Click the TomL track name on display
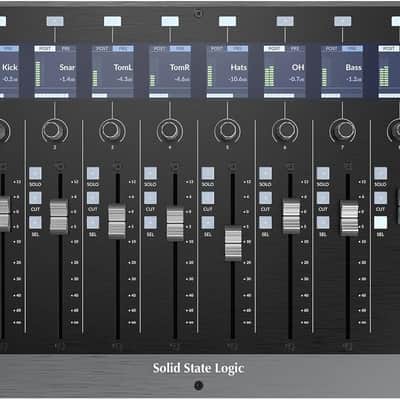This screenshot has width=400, height=400. 123,67
